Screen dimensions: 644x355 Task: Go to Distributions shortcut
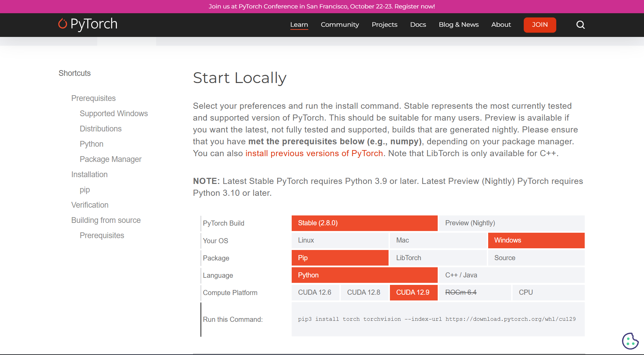101,129
